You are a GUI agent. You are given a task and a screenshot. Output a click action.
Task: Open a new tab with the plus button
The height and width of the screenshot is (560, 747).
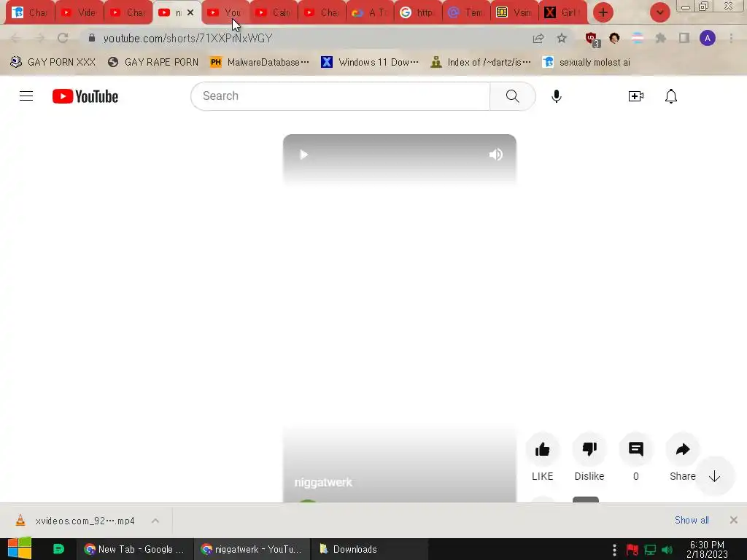[x=603, y=12]
